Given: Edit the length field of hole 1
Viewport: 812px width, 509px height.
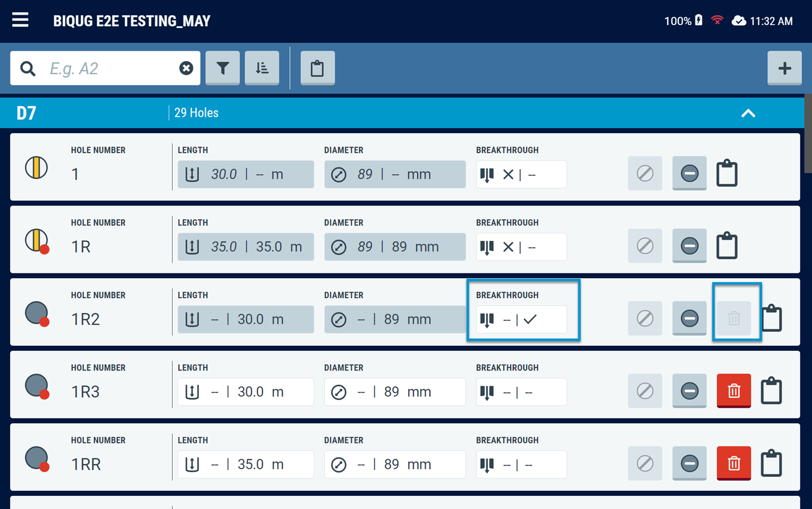Looking at the screenshot, I should pyautogui.click(x=246, y=174).
